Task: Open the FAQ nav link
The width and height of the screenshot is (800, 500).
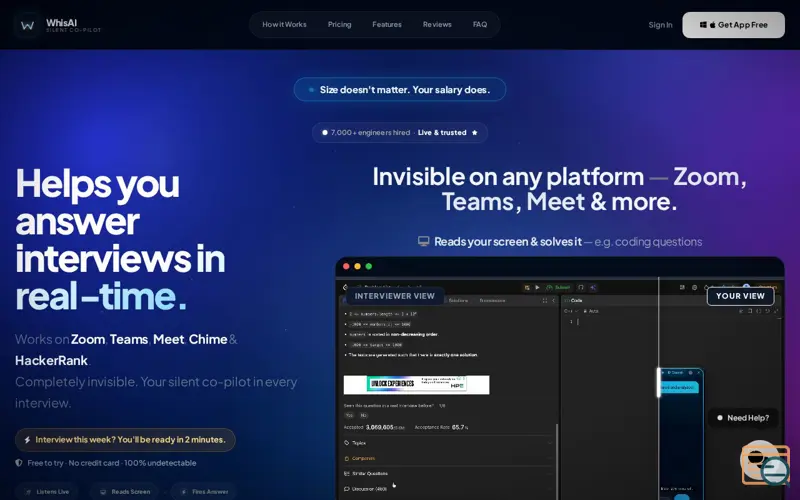Action: click(480, 24)
